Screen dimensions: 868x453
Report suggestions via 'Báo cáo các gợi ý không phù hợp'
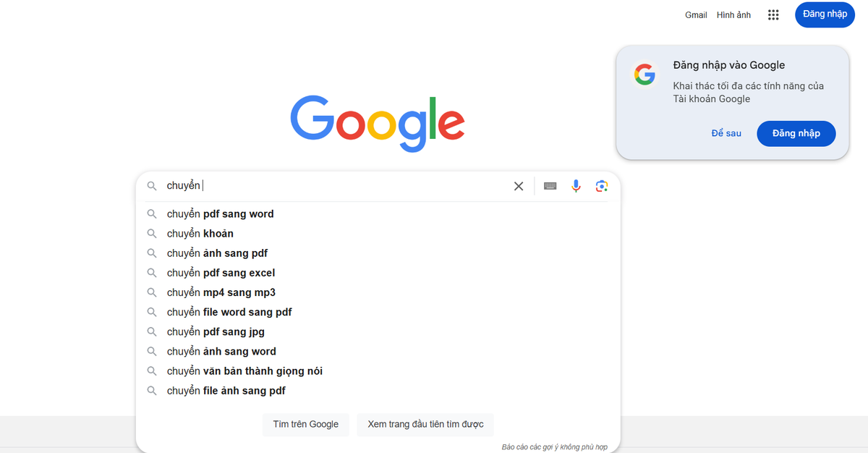coord(554,446)
